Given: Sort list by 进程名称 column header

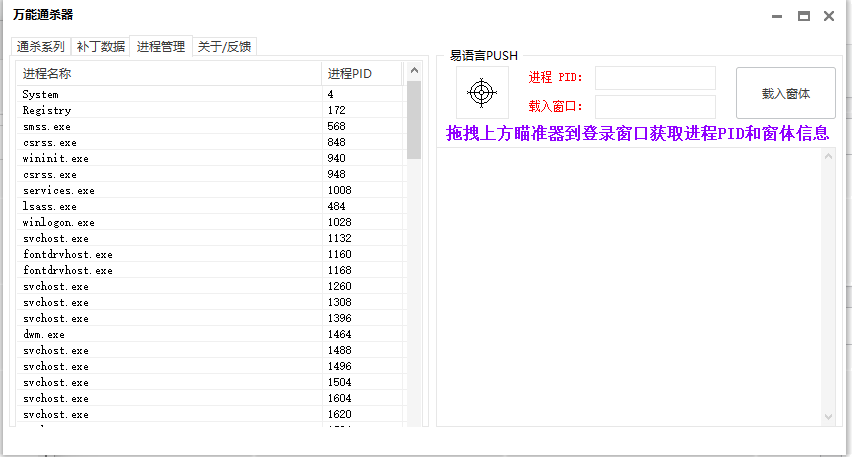Looking at the screenshot, I should (x=168, y=74).
